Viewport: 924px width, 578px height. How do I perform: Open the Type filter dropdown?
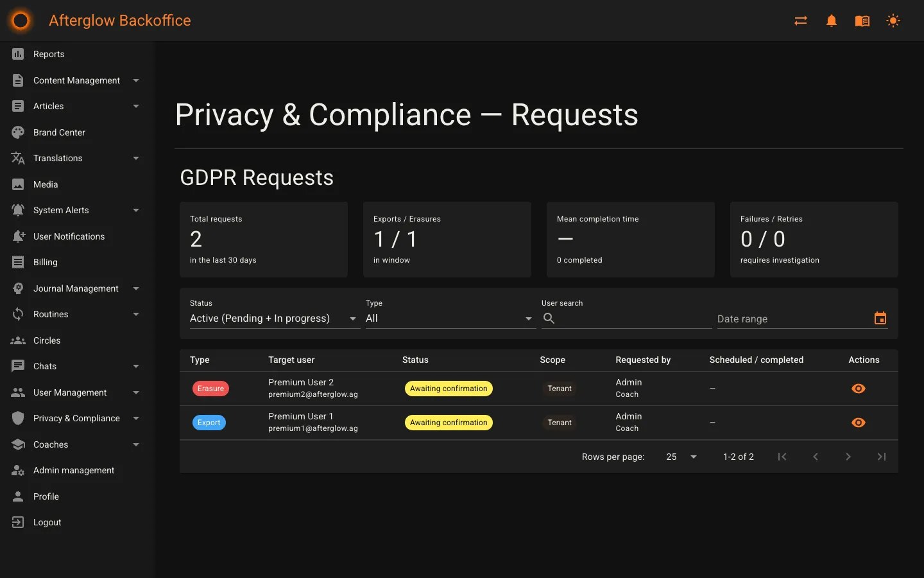450,319
